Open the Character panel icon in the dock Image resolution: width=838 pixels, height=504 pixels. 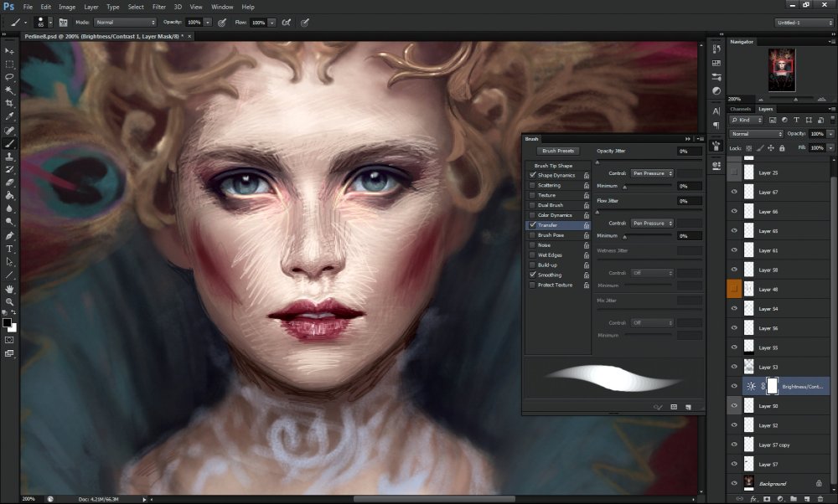(x=716, y=111)
